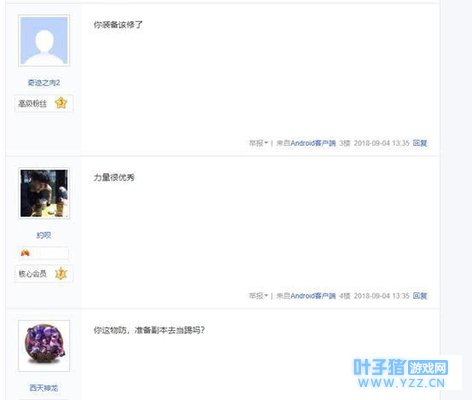This screenshot has width=472, height=400.
Task: Open the Android客户端 link on floor 3
Action: tap(313, 143)
